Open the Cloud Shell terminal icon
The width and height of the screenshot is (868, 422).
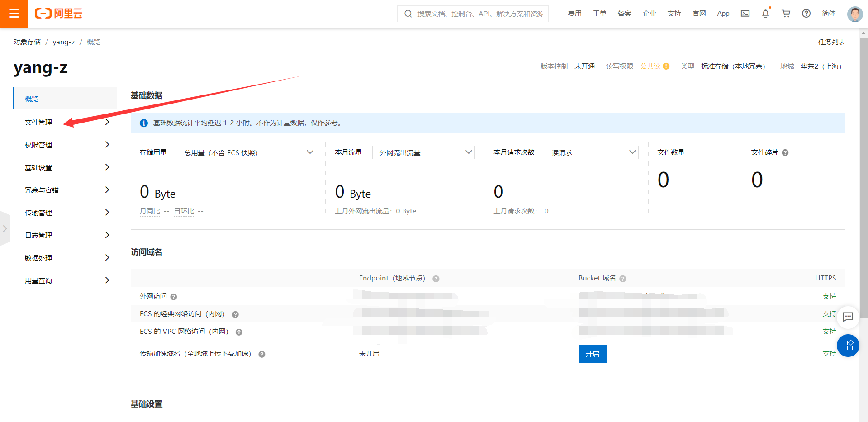[x=745, y=14]
